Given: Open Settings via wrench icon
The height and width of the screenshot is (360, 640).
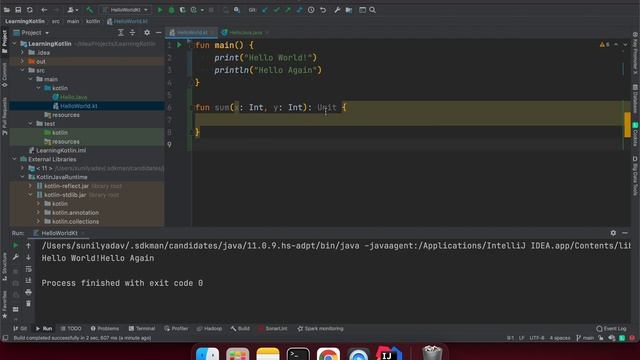Looking at the screenshot, I should pos(337,10).
